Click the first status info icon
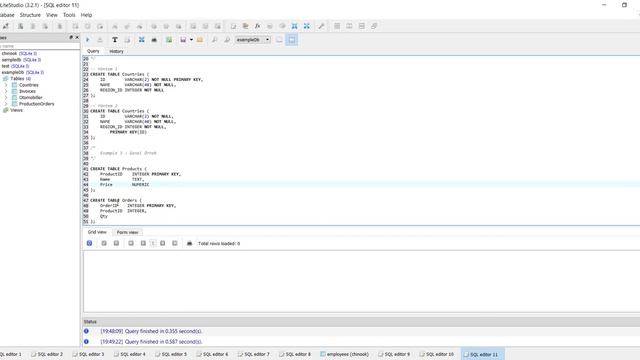Screen dimensions: 640x360 click(x=86, y=331)
